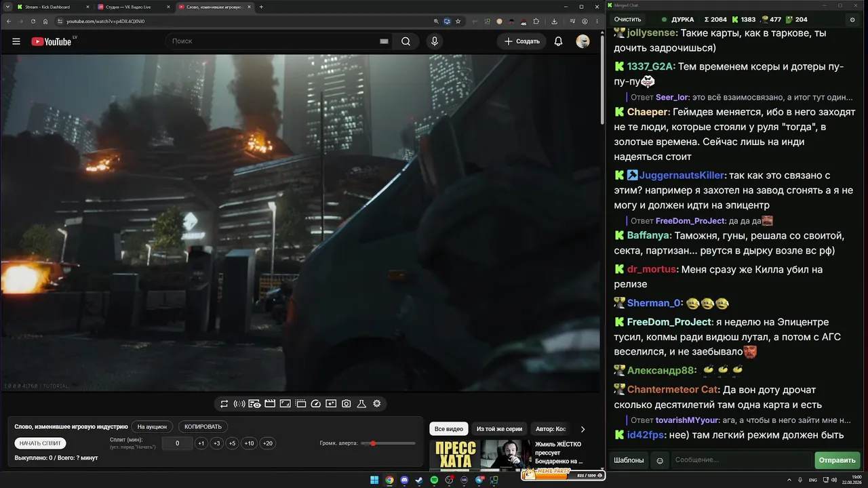Adjust the Громк. алерта volume slider
Image resolution: width=868 pixels, height=488 pixels.
389,443
